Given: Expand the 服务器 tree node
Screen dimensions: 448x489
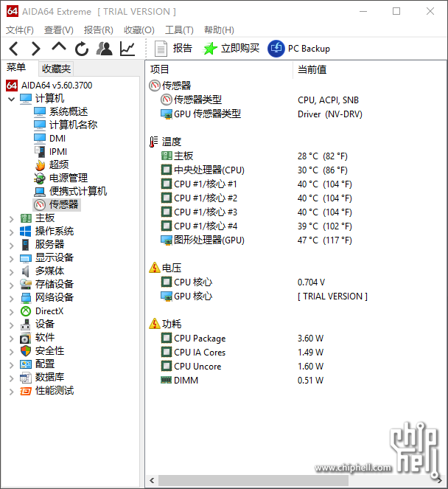Looking at the screenshot, I should pyautogui.click(x=12, y=246).
